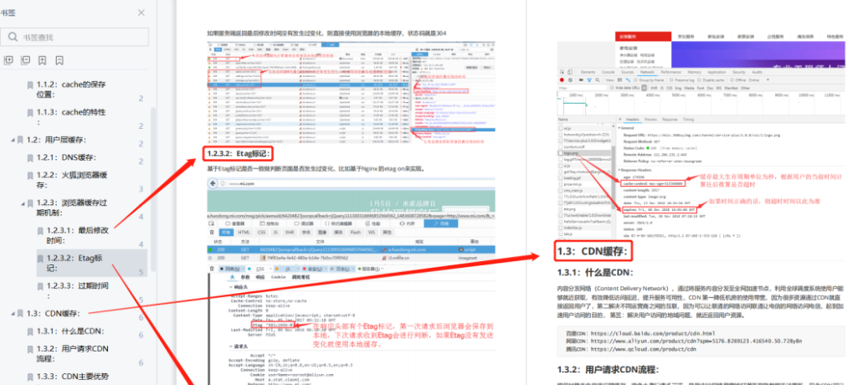Open bookmark 1.2.3: 浏览器缓存过期机制
This screenshot has width=868, height=385.
tap(72, 208)
